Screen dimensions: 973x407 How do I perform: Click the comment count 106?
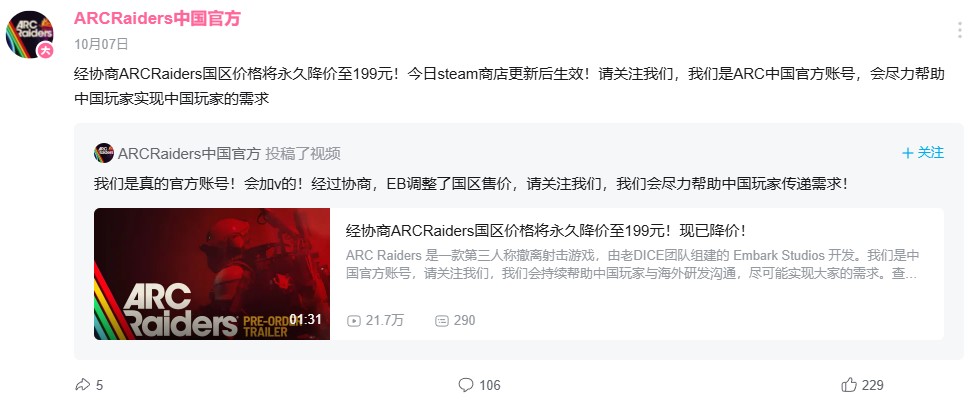coord(490,385)
